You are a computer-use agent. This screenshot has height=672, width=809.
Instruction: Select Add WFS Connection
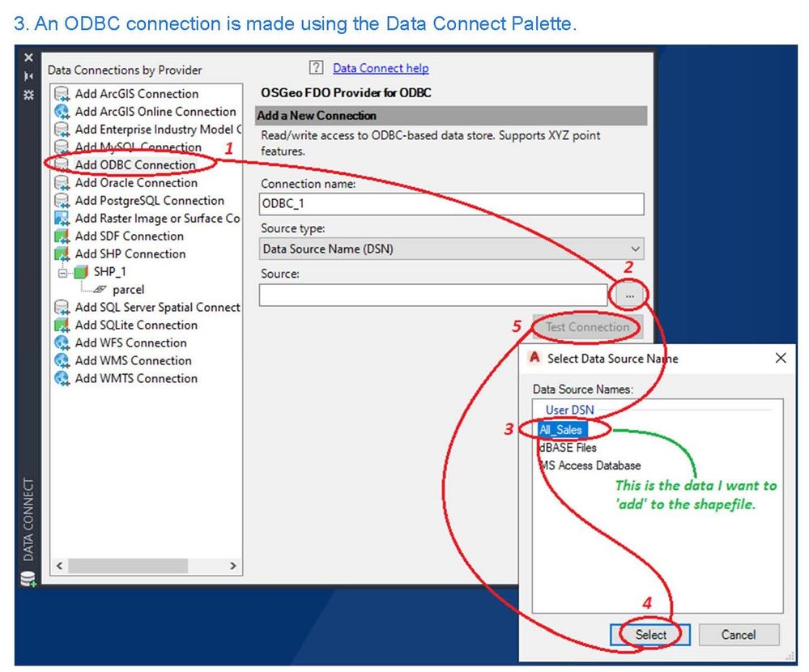click(131, 343)
